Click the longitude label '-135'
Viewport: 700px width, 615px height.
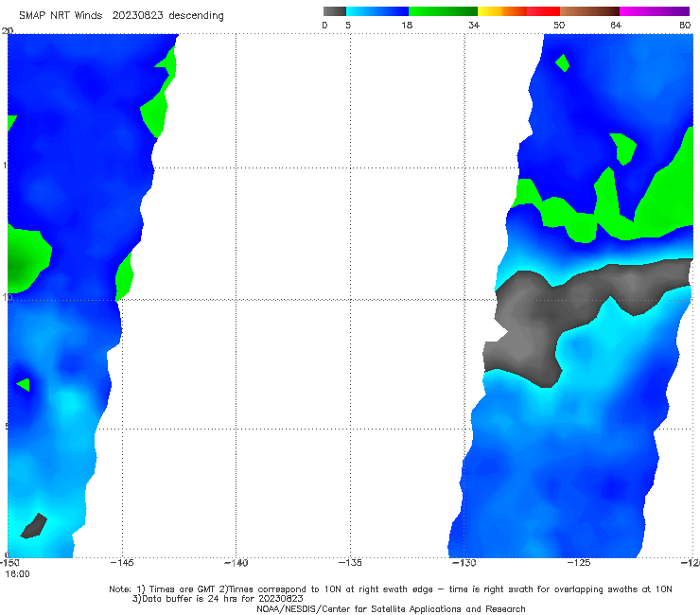pos(350,563)
